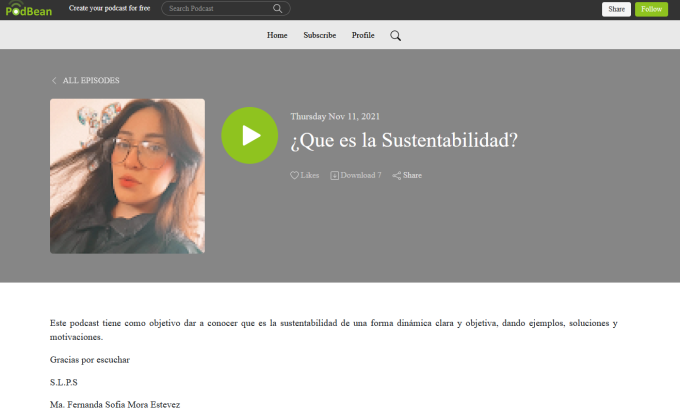Viewport: 680px width, 420px height.
Task: Open search from the navigation menu icon
Action: pos(395,35)
